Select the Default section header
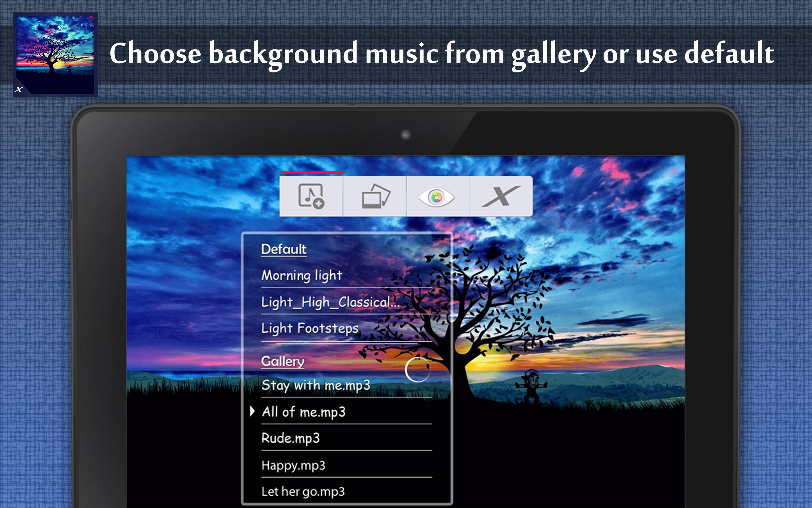The image size is (812, 508). point(284,249)
